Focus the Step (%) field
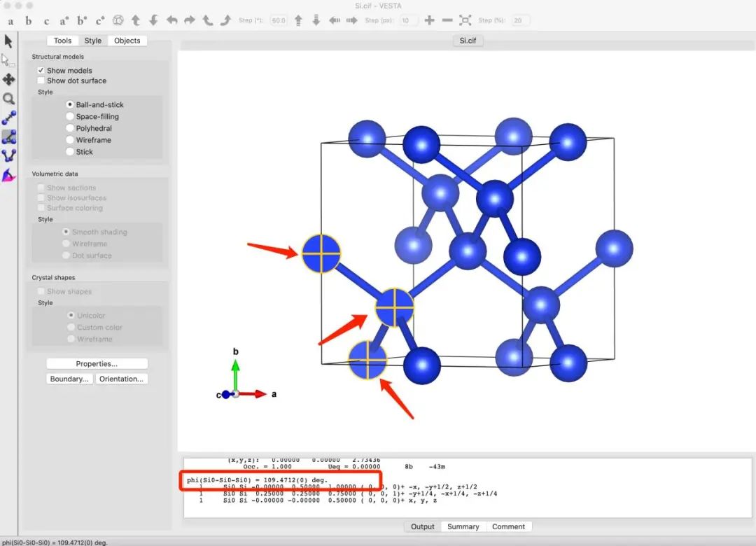756x546 pixels. coord(521,20)
